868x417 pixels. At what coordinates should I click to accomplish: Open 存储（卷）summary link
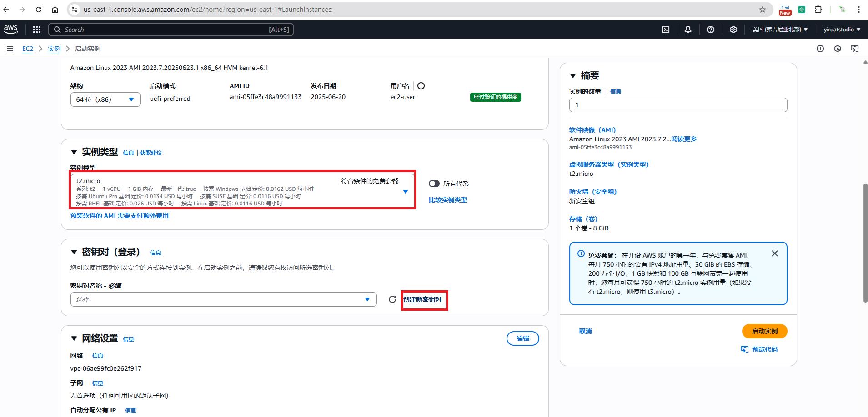pyautogui.click(x=583, y=219)
